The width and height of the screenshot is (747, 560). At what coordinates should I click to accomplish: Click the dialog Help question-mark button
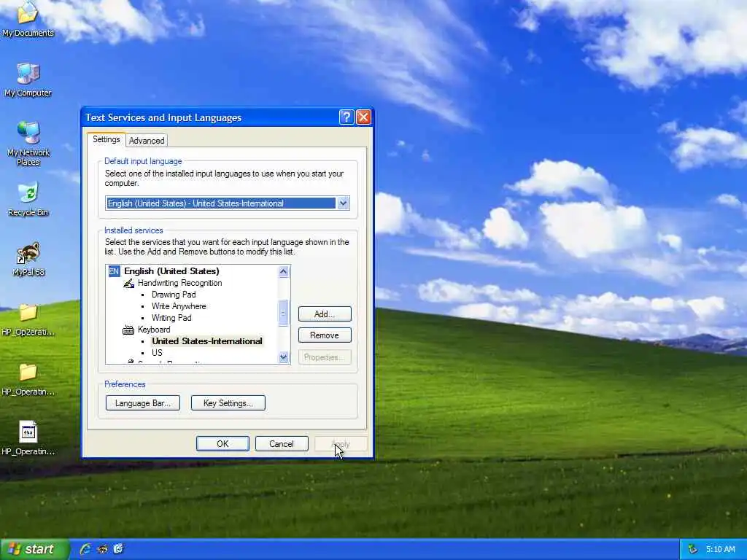pos(347,117)
